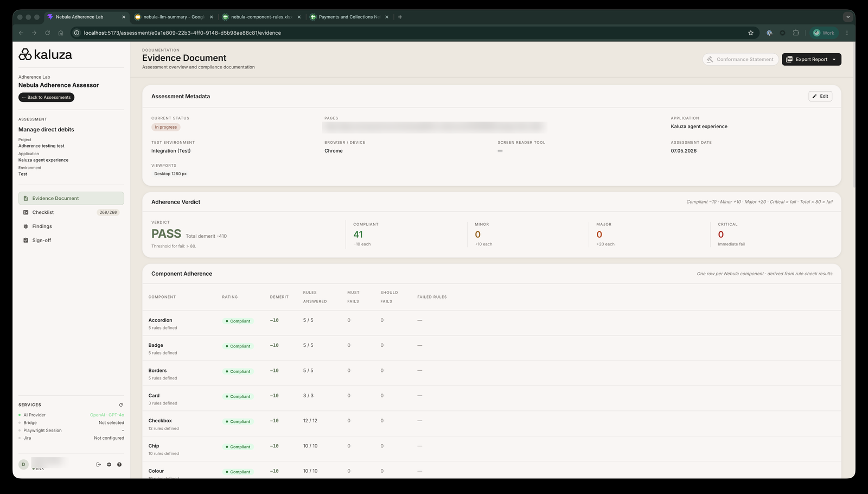This screenshot has height=494, width=868.
Task: Switch to the nebula-component-rules.xlsx tab
Action: click(x=261, y=17)
